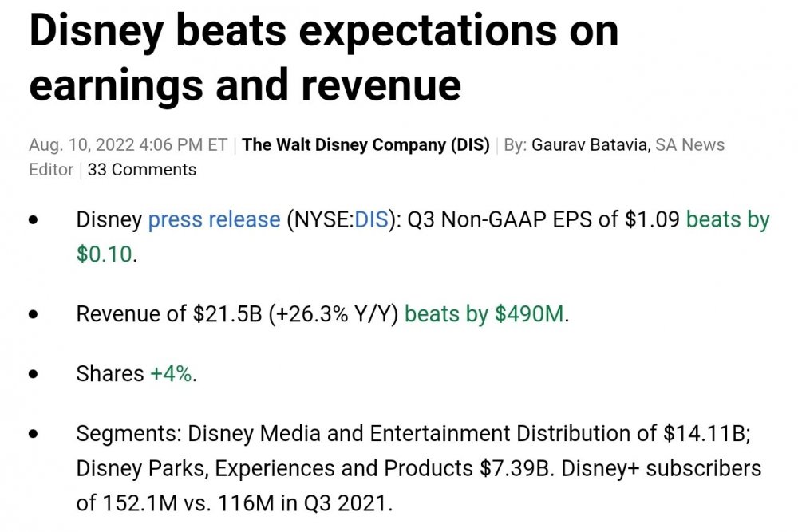The width and height of the screenshot is (798, 532).
Task: Jump to the 33 Comments section
Action: [142, 170]
